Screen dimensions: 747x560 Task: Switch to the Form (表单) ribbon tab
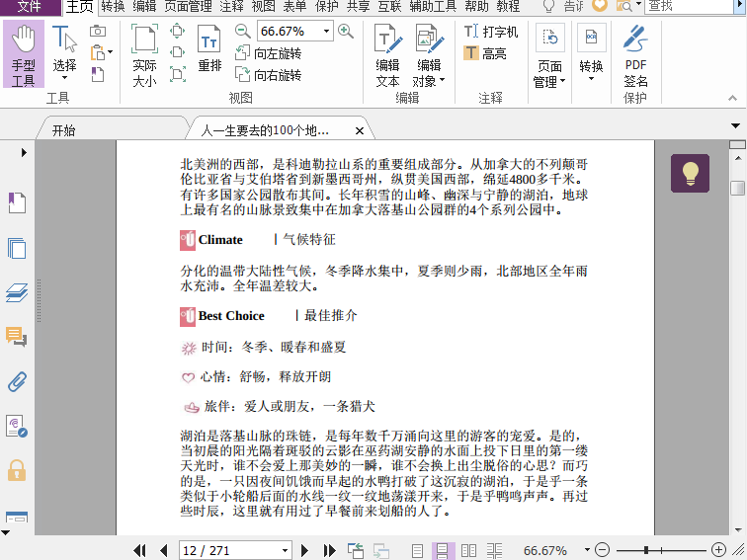pyautogui.click(x=294, y=6)
